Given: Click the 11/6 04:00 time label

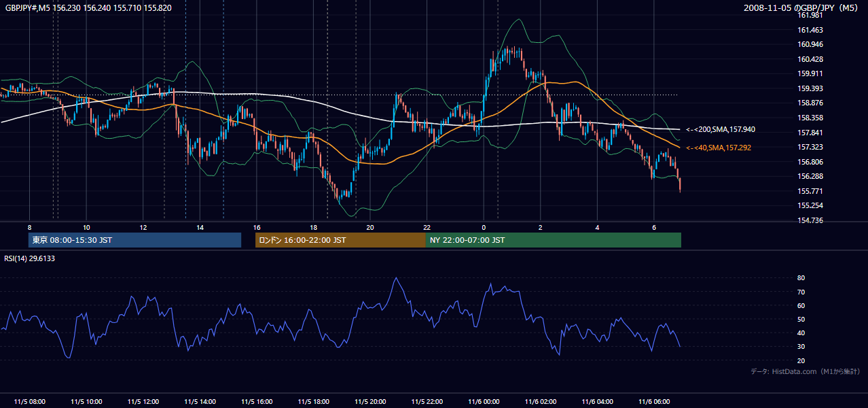Looking at the screenshot, I should click(598, 402).
